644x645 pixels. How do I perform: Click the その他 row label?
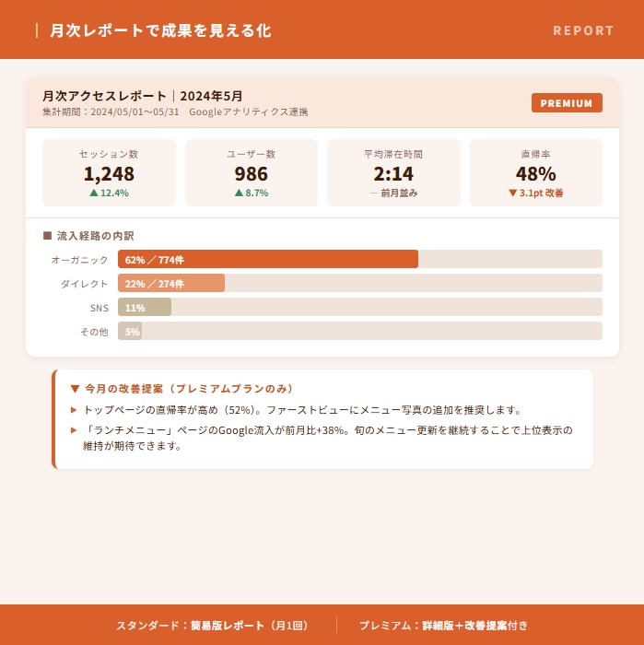[94, 332]
